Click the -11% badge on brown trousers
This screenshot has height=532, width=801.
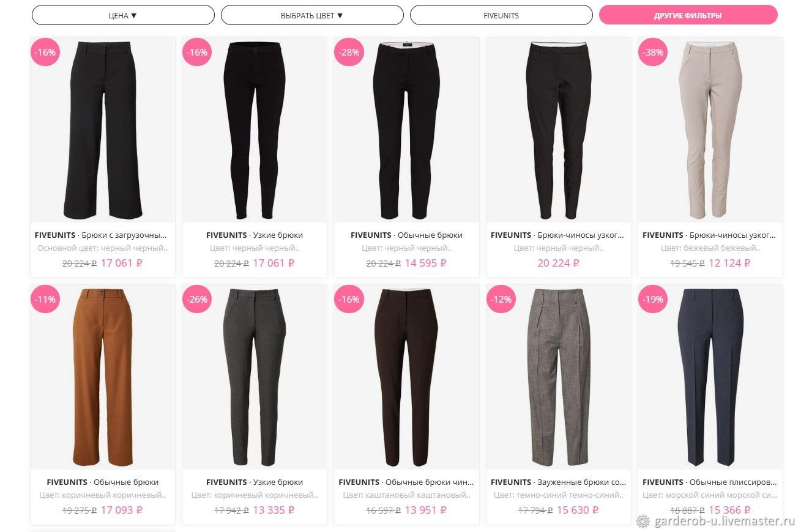click(45, 299)
